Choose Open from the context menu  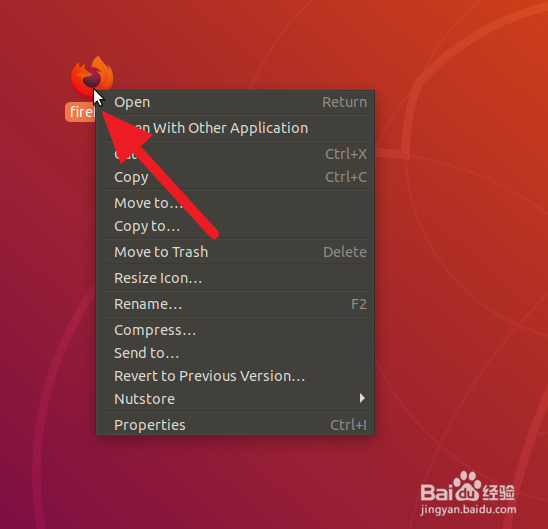coord(235,102)
